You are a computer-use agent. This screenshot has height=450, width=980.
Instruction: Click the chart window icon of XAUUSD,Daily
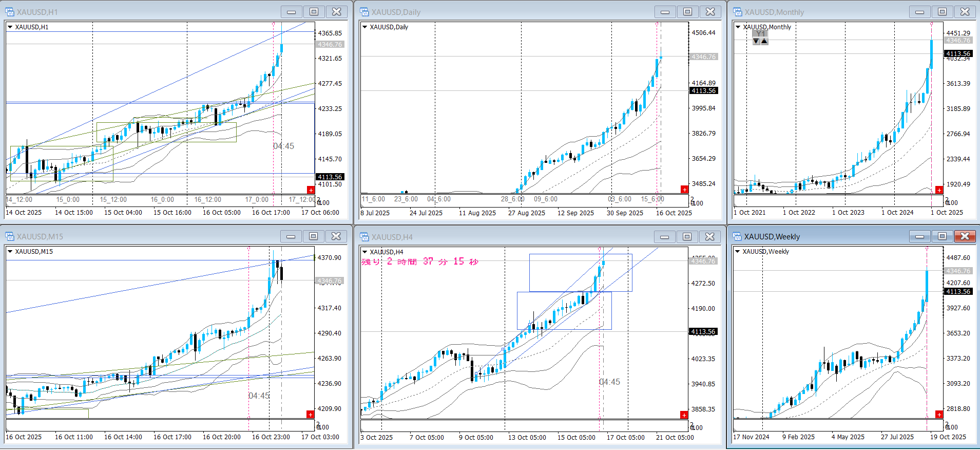(364, 12)
